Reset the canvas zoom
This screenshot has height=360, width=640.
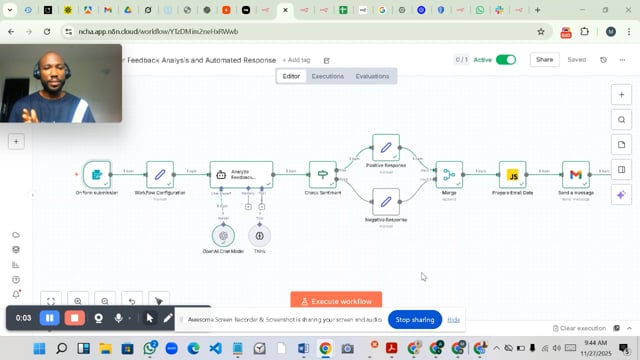[132, 301]
